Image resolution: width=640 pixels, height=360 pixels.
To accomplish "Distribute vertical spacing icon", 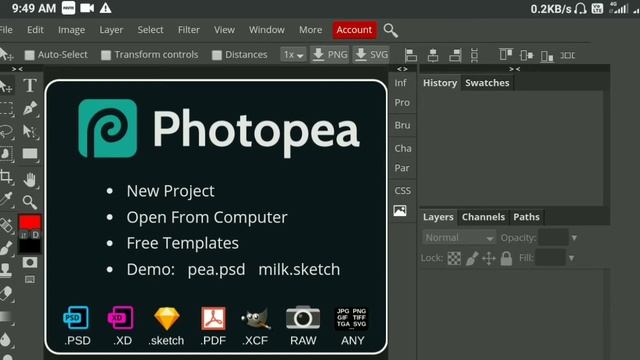I will (x=474, y=55).
